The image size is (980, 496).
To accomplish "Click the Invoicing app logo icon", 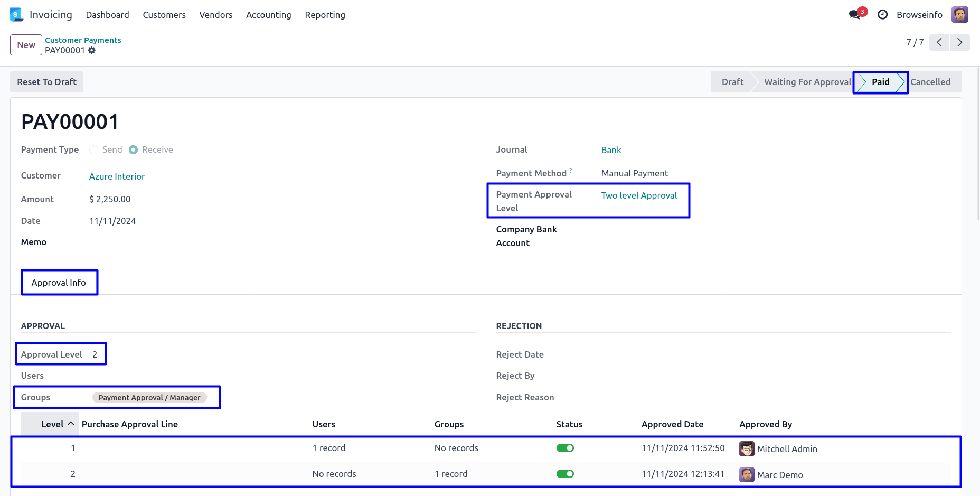I will tap(16, 15).
